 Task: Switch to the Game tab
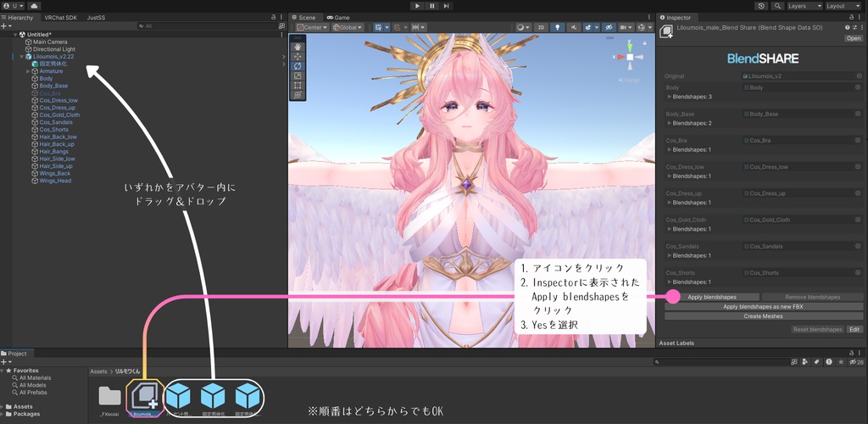point(338,18)
